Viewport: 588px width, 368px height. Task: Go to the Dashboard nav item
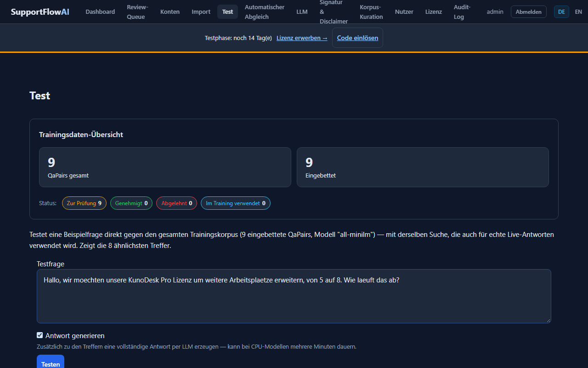pos(100,12)
